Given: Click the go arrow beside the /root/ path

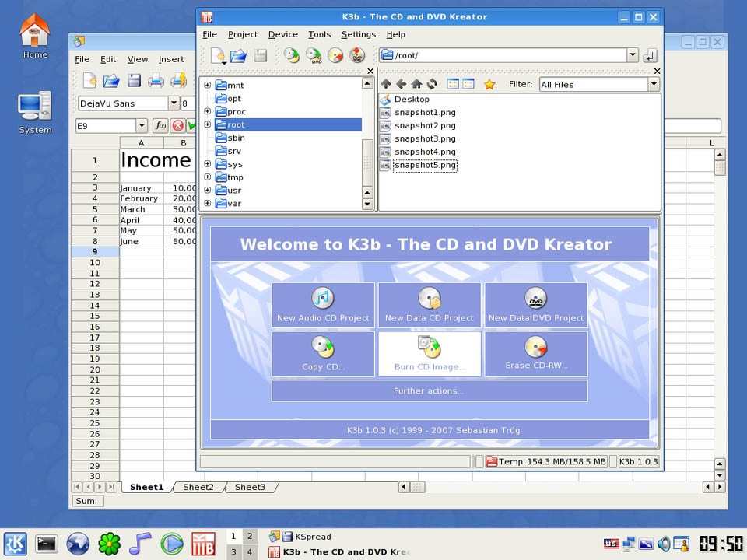Looking at the screenshot, I should (x=650, y=56).
